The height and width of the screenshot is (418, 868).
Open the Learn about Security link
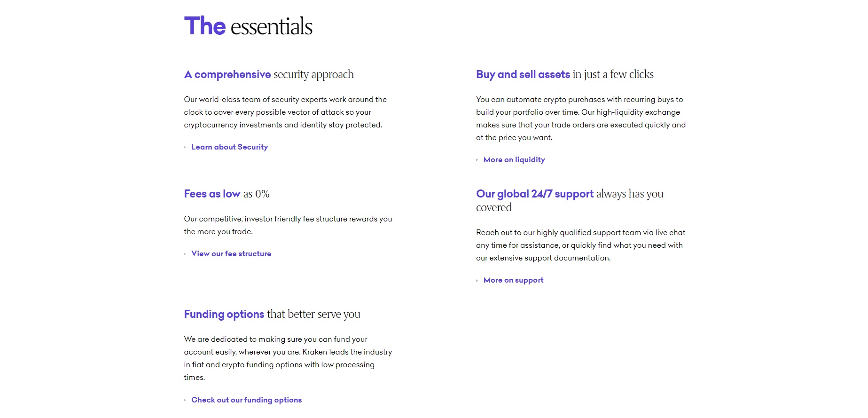(x=229, y=147)
